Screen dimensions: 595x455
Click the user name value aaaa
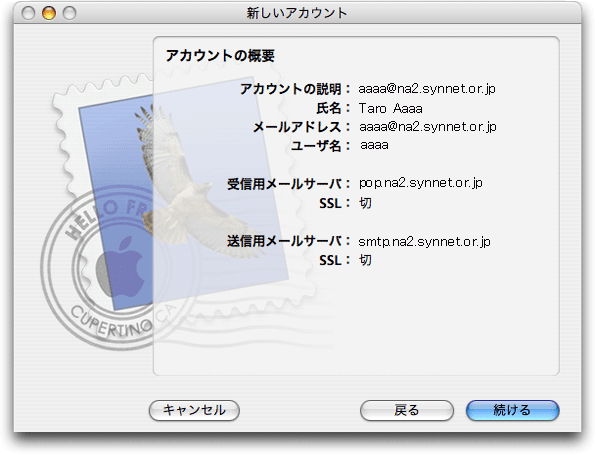tap(374, 145)
